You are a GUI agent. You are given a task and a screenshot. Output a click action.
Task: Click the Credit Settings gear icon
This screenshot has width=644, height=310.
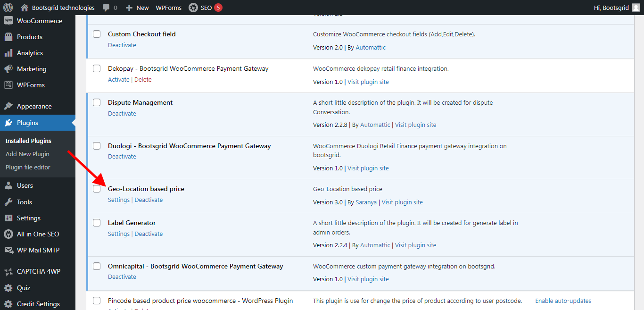tap(8, 304)
